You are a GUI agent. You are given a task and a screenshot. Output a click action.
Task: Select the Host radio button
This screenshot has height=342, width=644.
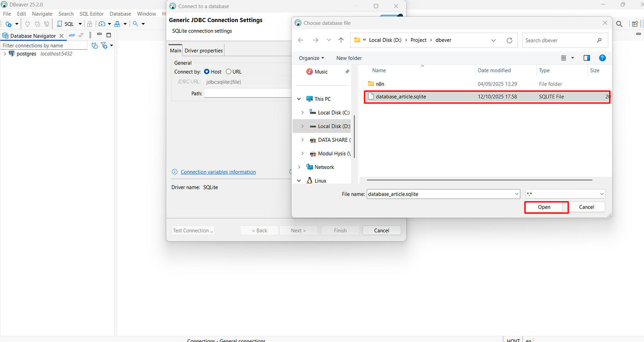coord(207,72)
